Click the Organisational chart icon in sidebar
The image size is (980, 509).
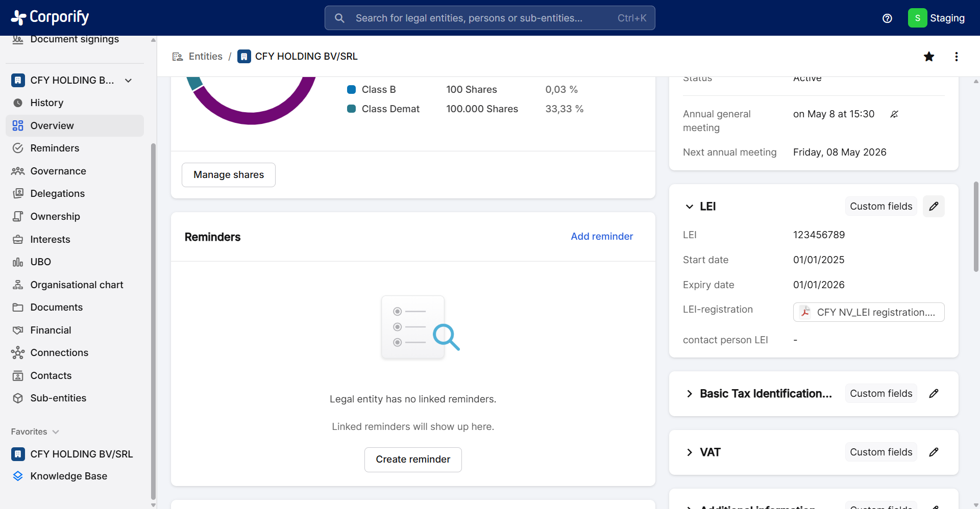click(18, 285)
